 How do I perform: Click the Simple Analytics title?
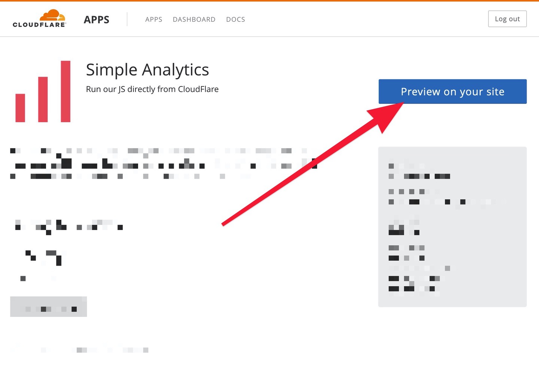[147, 70]
